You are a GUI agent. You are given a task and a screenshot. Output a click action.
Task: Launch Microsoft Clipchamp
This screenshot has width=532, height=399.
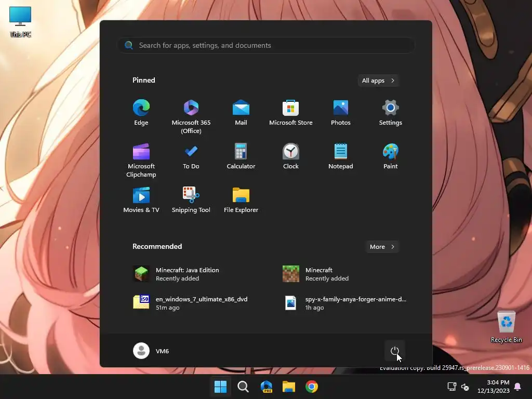pos(141,160)
